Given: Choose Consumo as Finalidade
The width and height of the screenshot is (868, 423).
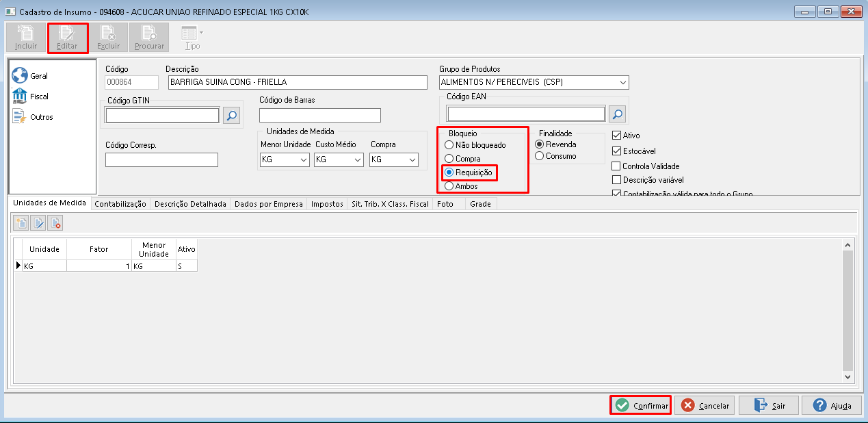Looking at the screenshot, I should (x=555, y=156).
